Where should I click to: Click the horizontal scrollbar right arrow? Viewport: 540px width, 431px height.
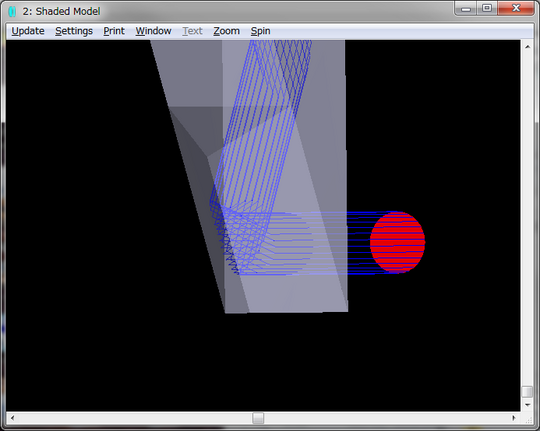click(x=513, y=418)
